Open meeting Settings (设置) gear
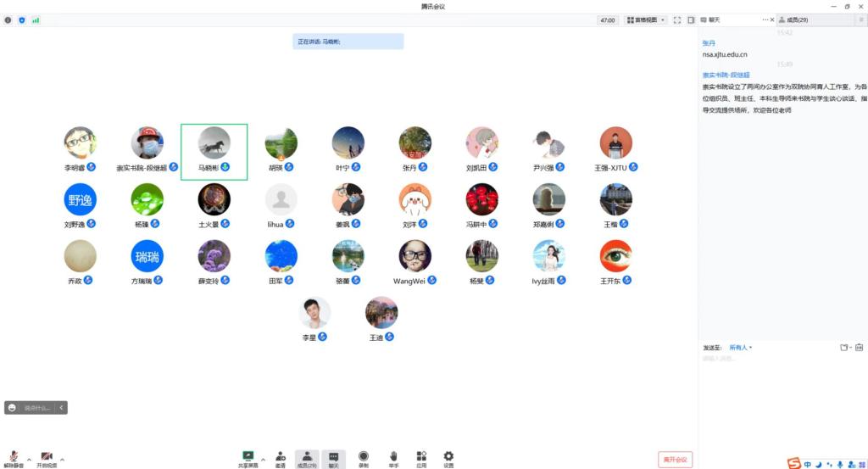Screen dimensions: 868x469 point(448,457)
